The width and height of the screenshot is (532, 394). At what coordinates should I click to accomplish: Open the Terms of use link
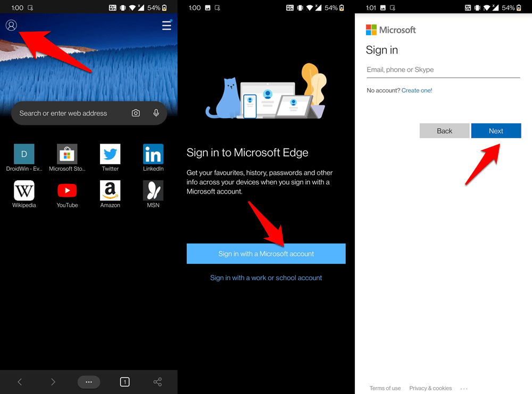pos(385,388)
